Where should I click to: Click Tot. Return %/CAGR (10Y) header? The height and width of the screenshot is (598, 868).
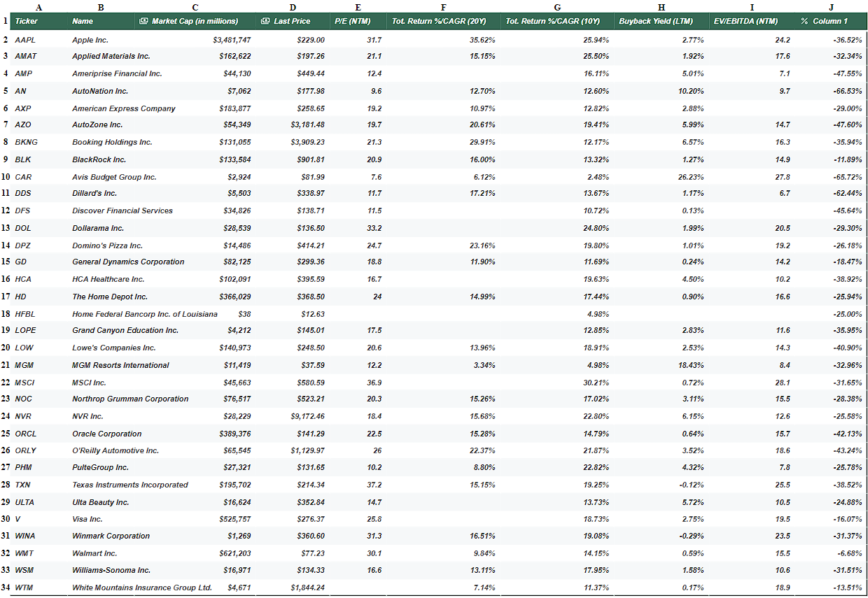[556, 21]
